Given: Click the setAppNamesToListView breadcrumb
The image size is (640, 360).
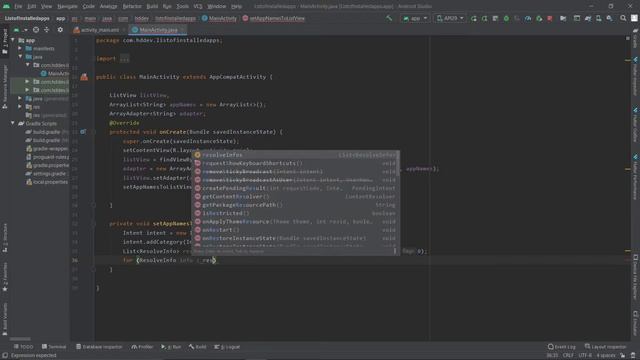Looking at the screenshot, I should (x=273, y=18).
